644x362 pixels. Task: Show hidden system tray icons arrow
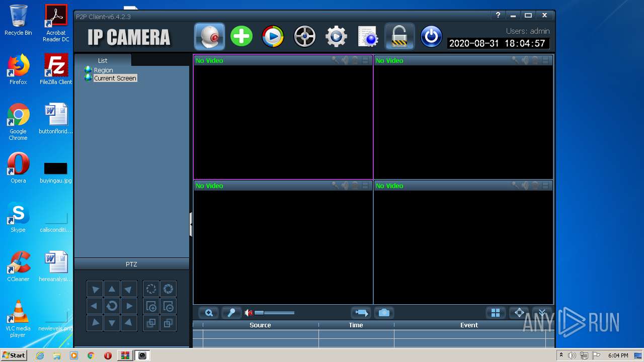tap(561, 355)
